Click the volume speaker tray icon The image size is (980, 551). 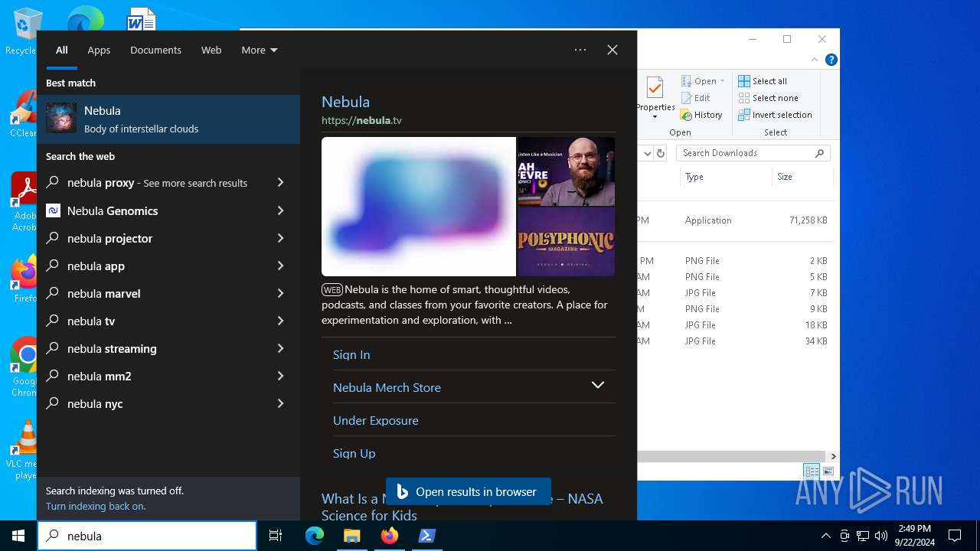coord(881,536)
